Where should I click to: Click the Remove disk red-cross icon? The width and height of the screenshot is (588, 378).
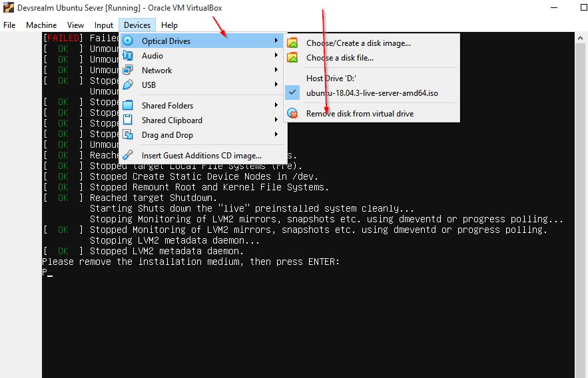(292, 113)
